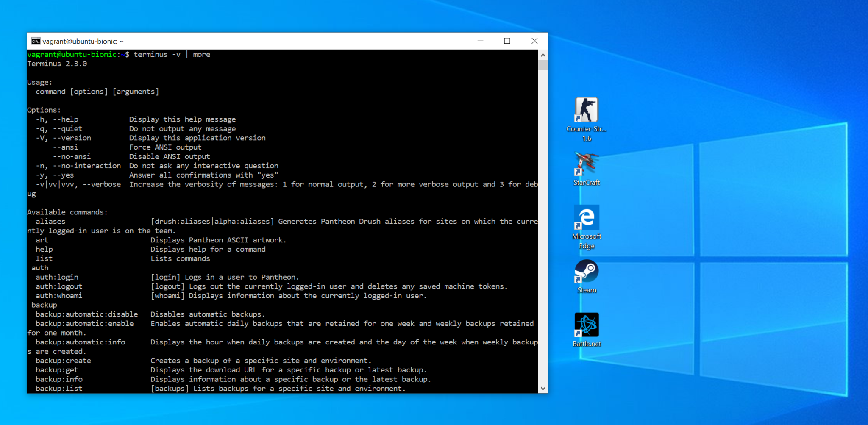
Task: Click the command prompt icon in the title bar
Action: click(x=36, y=41)
